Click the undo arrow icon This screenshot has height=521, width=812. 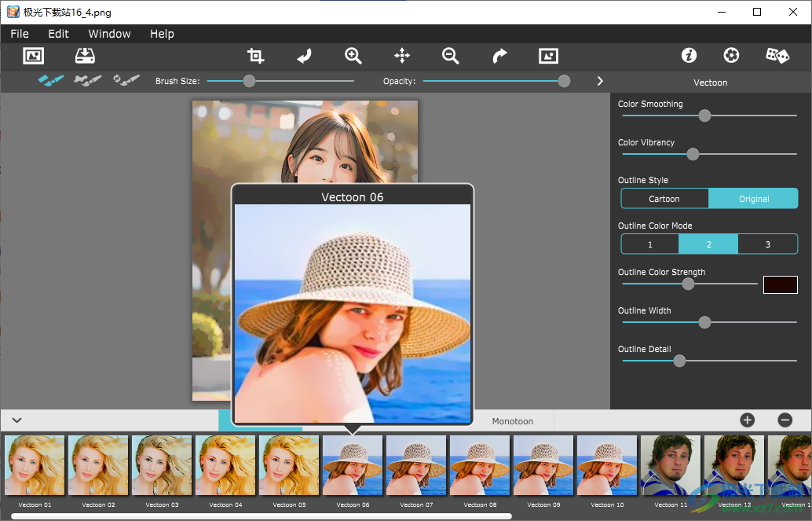pos(305,56)
